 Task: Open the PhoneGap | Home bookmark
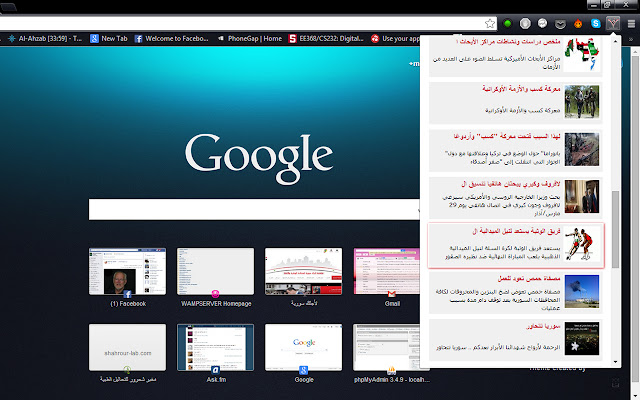pos(249,39)
